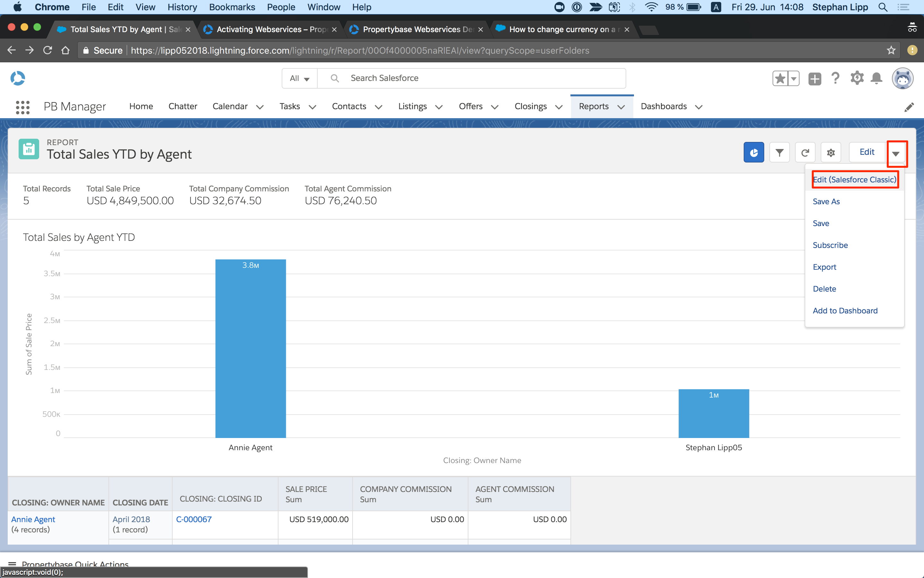Screen dimensions: 924x578
Task: Refresh the report with the reload icon
Action: (805, 152)
